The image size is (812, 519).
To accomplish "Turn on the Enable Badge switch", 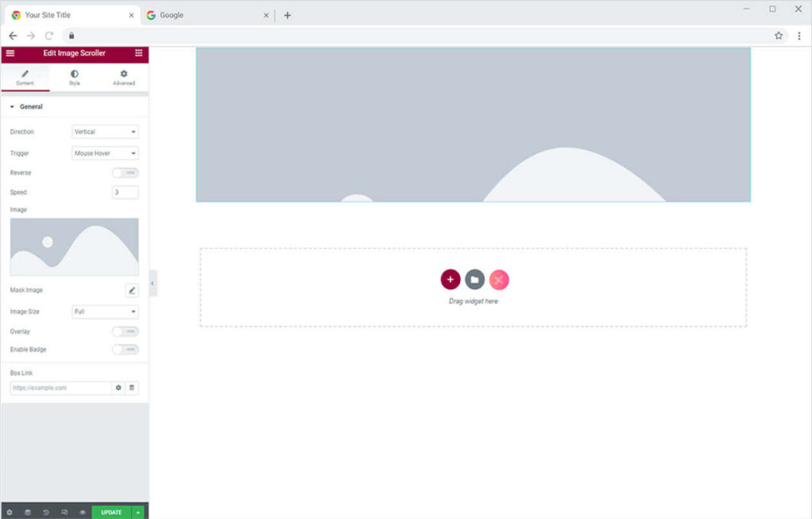I will coord(124,349).
